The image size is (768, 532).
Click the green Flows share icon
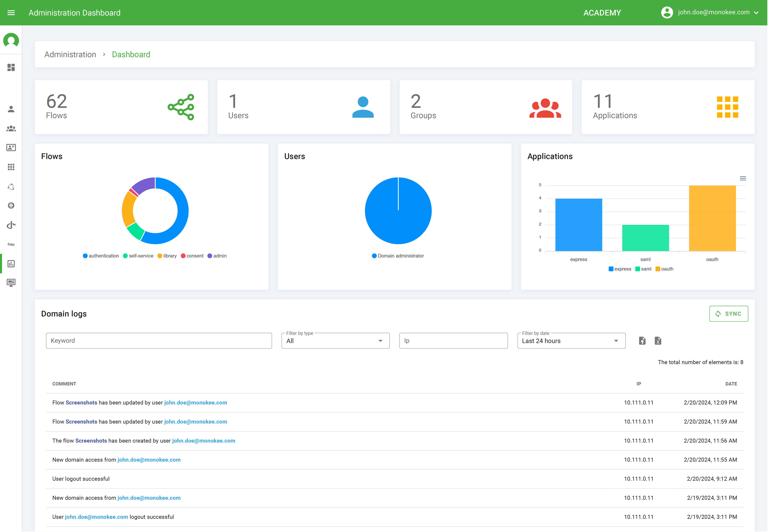[181, 107]
